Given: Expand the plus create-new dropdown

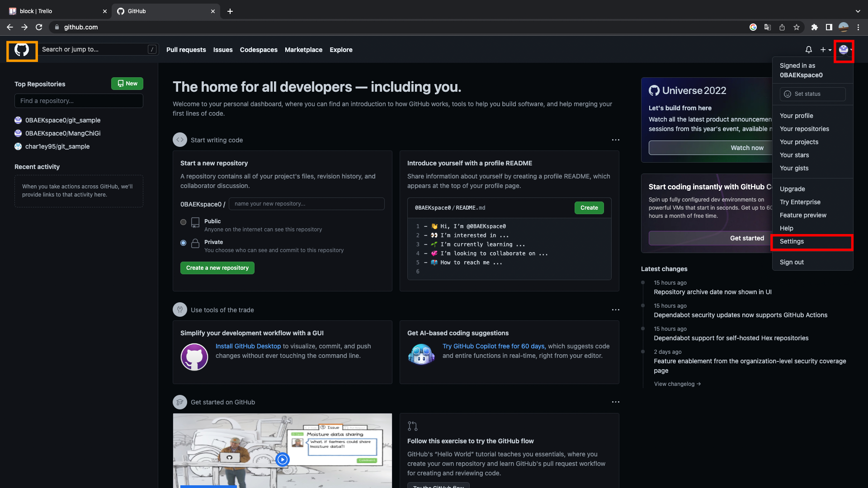Looking at the screenshot, I should point(826,50).
